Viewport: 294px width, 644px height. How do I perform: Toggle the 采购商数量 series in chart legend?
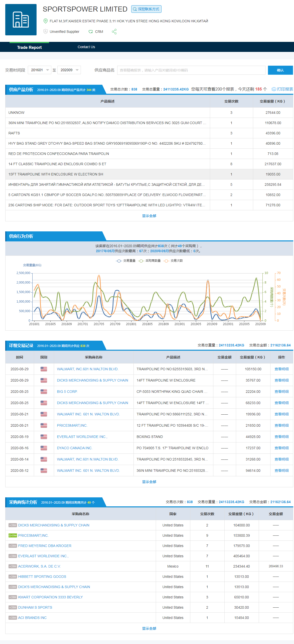pyautogui.click(x=150, y=261)
